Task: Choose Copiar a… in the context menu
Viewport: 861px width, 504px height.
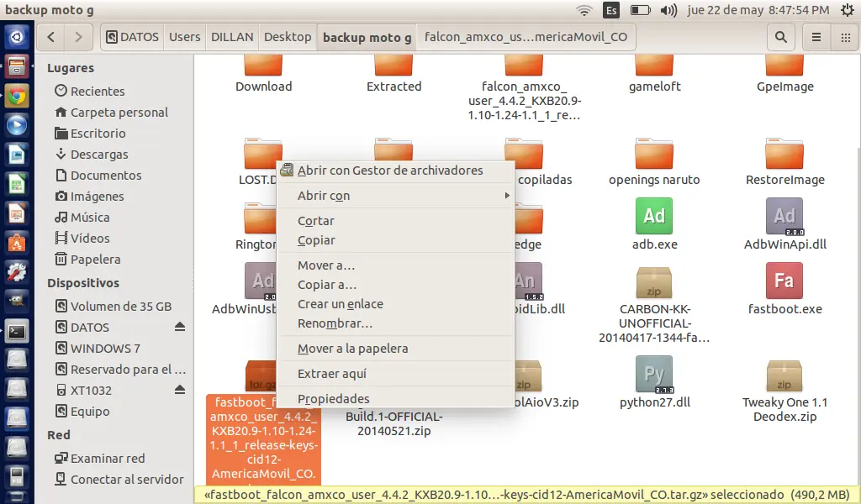Action: coord(395,285)
